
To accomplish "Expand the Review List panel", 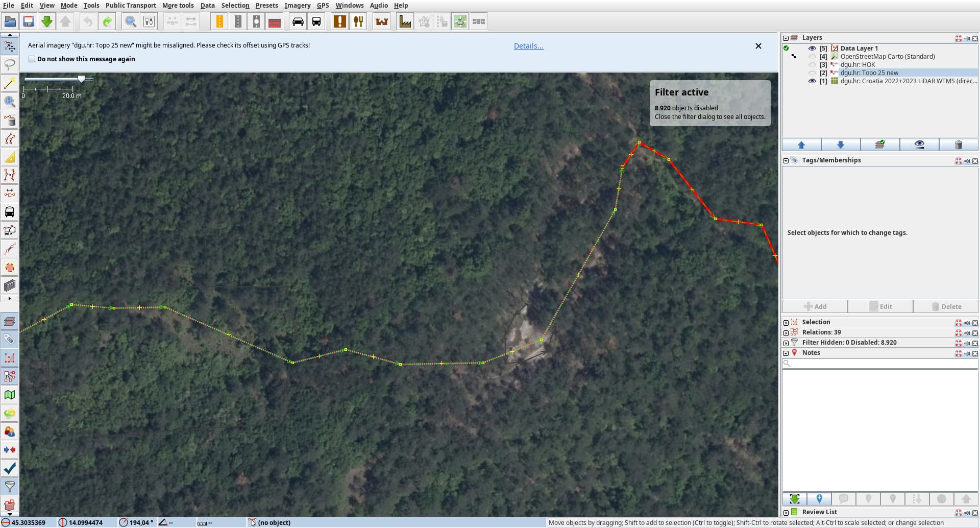I will (x=786, y=512).
